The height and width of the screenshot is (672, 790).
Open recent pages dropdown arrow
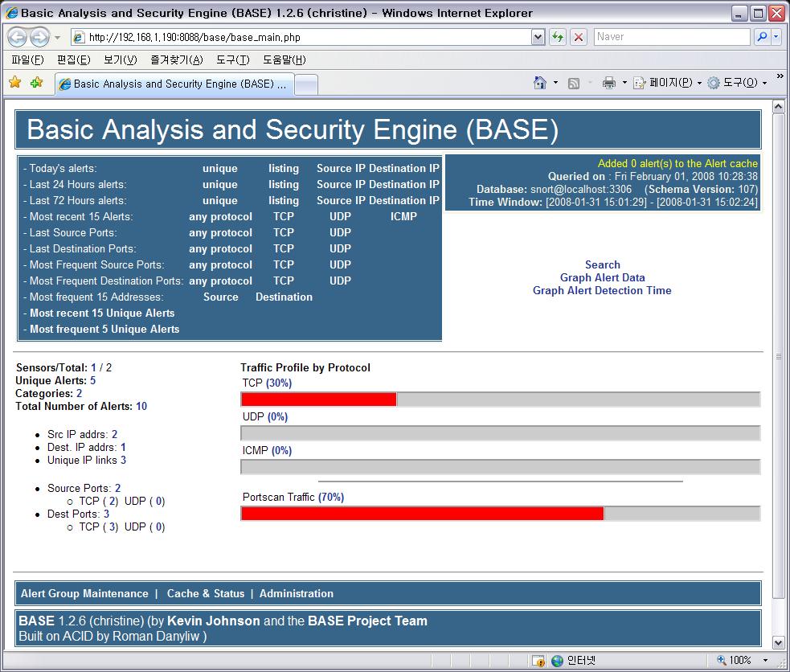point(57,38)
